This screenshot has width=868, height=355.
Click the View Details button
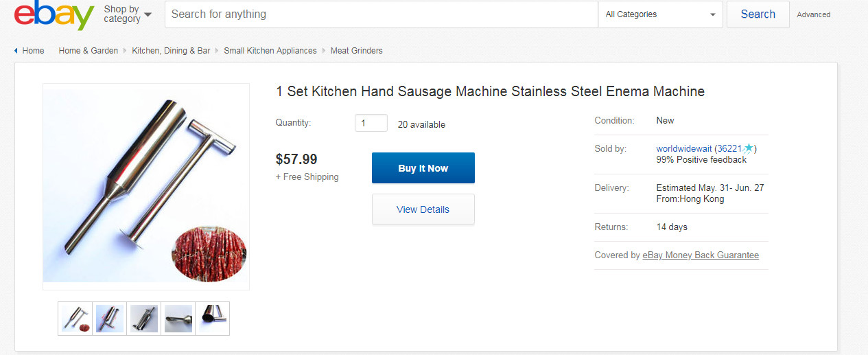[423, 209]
